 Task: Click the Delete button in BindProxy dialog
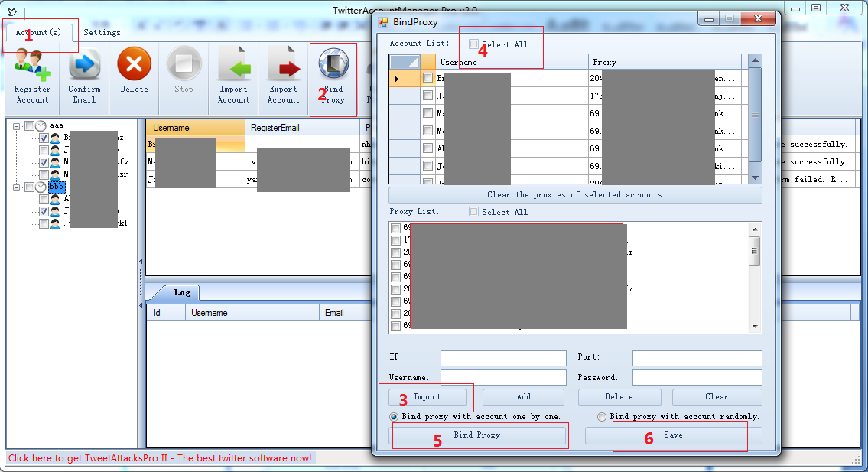click(x=619, y=397)
